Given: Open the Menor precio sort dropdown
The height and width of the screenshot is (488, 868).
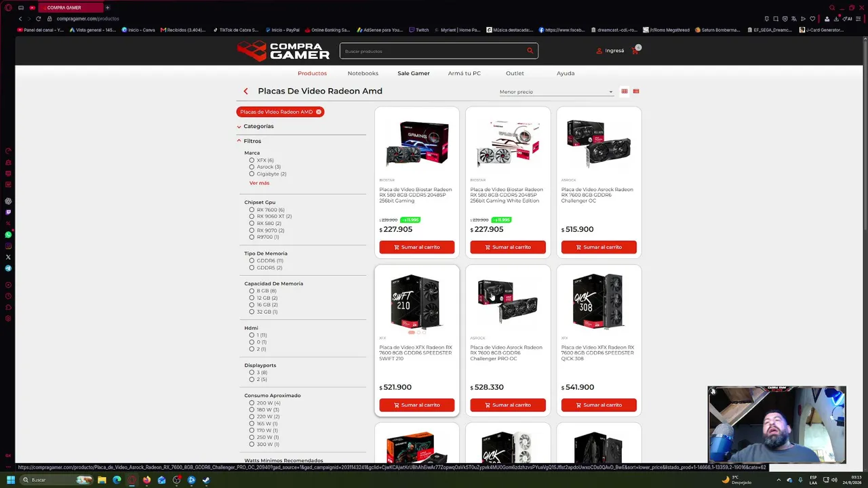Looking at the screenshot, I should click(x=556, y=92).
